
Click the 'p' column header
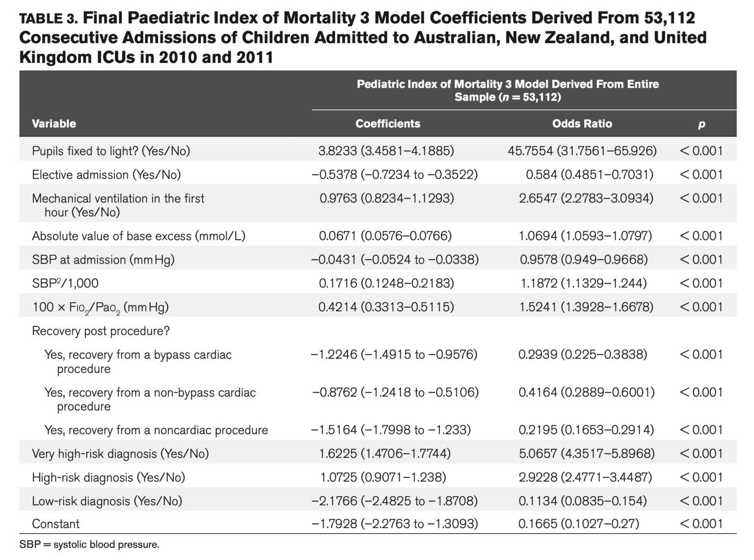(x=701, y=124)
